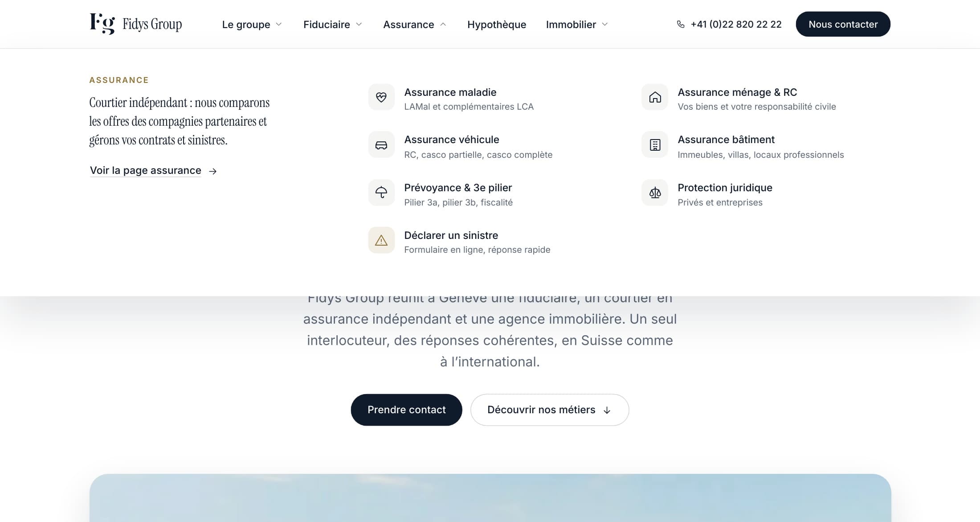The image size is (980, 522).
Task: Follow the Voir la page assurance link
Action: point(153,171)
